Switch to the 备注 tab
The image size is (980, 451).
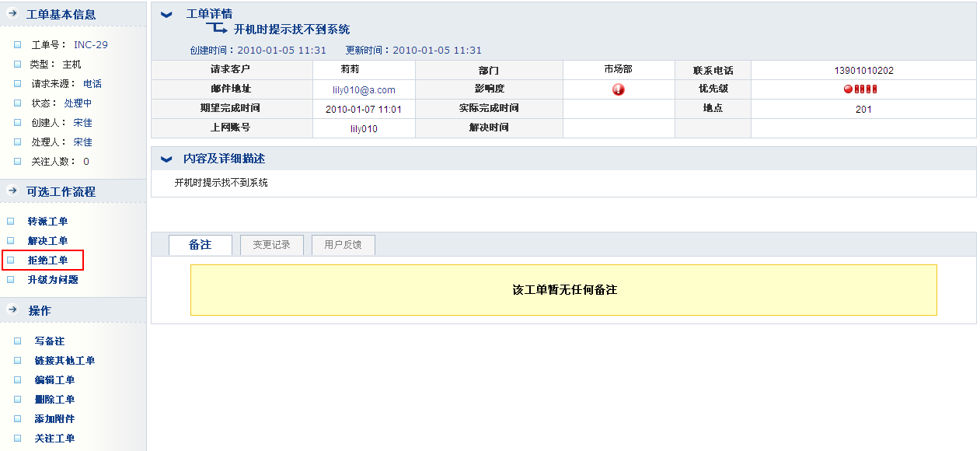click(201, 245)
